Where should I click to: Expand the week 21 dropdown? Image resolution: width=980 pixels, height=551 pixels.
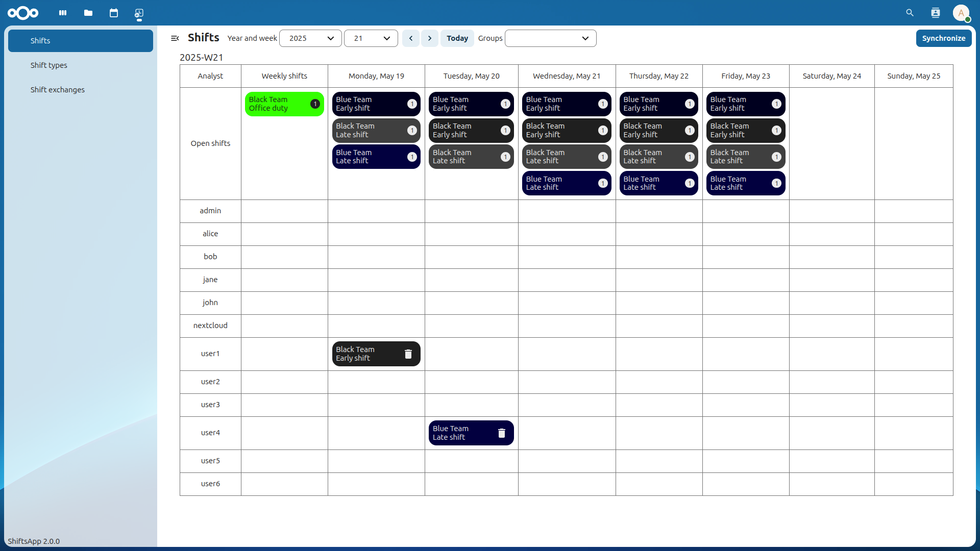[371, 38]
